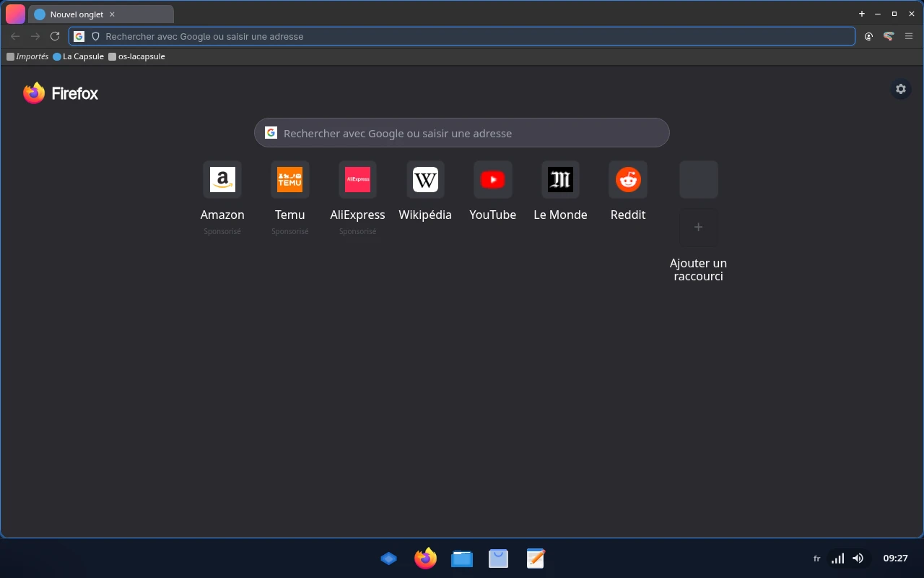Viewport: 924px width, 578px height.
Task: Select the Nouvel onglet tab
Action: click(x=101, y=14)
